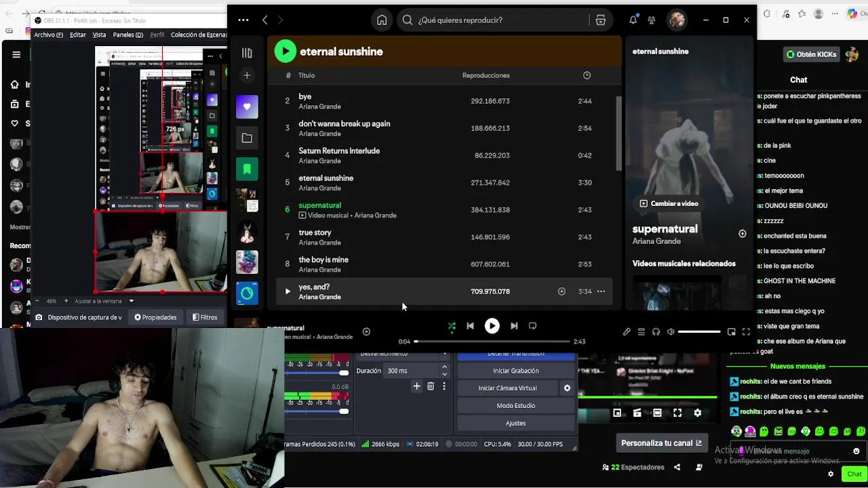The height and width of the screenshot is (488, 868).
Task: Click Filtros button in OBS
Action: coord(205,317)
